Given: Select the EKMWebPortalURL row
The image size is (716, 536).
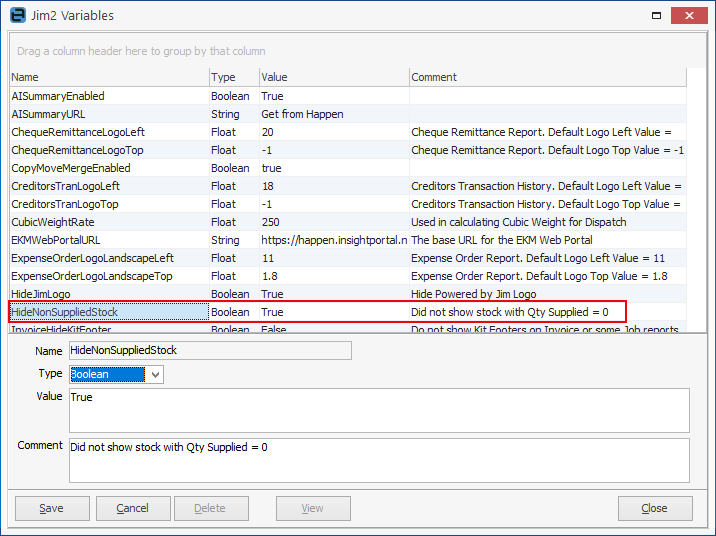Looking at the screenshot, I should click(x=348, y=240).
